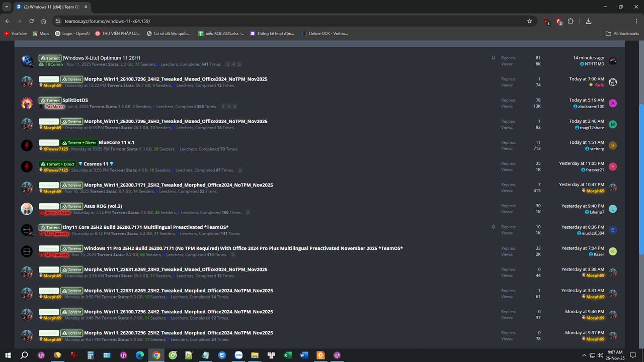644x362 pixels.
Task: Open the browser home page button
Action: (44, 21)
